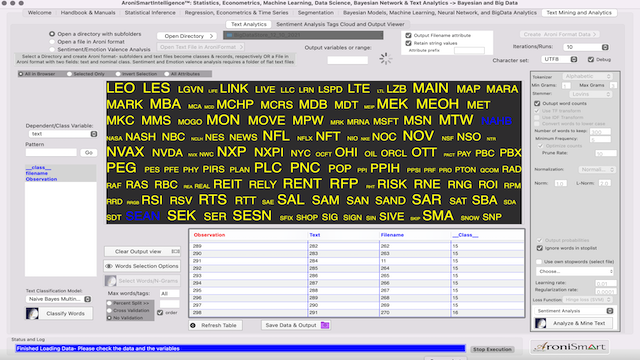Image resolution: width=640 pixels, height=360 pixels.
Task: Switch to Segmentation tab
Action: click(316, 13)
